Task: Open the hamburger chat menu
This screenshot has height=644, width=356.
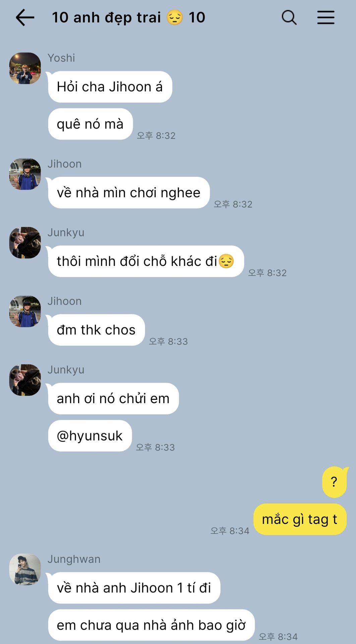Action: click(326, 17)
